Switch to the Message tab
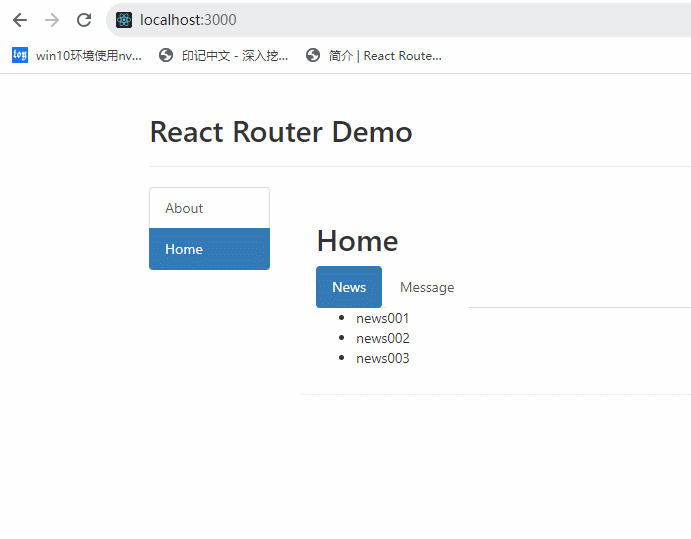This screenshot has height=539, width=691. pyautogui.click(x=427, y=287)
